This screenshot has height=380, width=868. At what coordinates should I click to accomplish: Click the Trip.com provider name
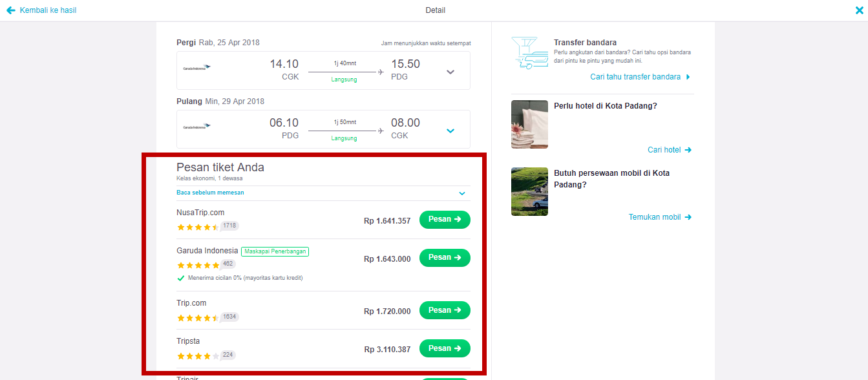[x=191, y=303]
